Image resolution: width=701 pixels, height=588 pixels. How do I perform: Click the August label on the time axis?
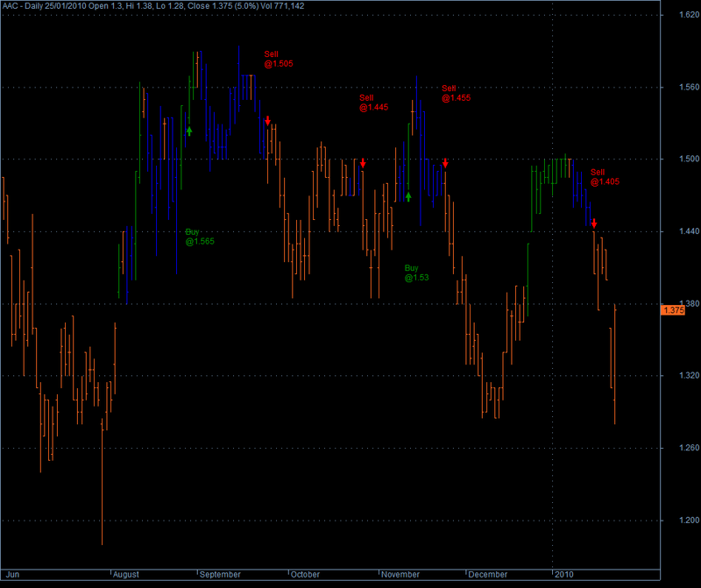[x=125, y=574]
